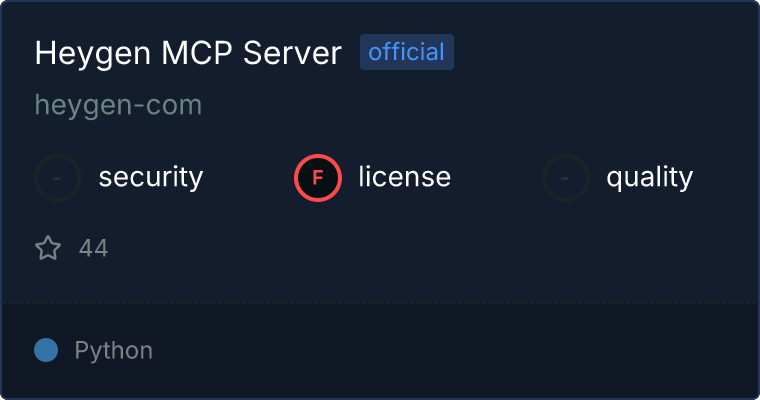Select the license label
Screen dimensions: 760x400
[x=405, y=176]
